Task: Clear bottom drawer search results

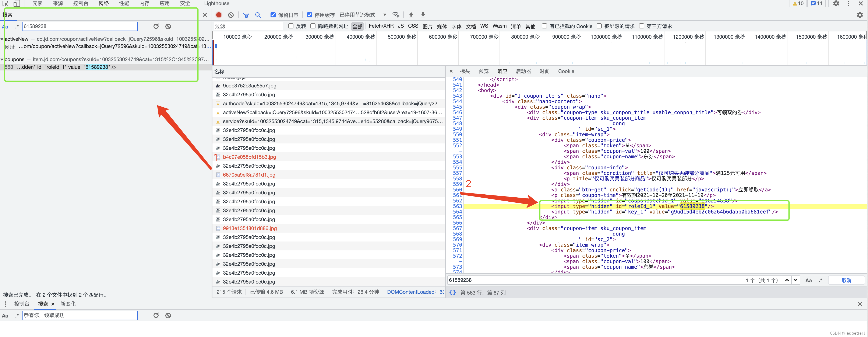Action: click(x=168, y=315)
